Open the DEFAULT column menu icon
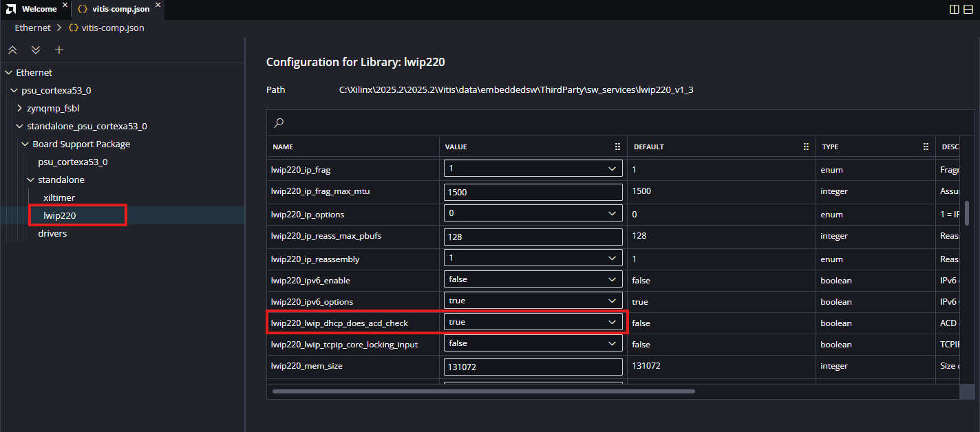Screen dimensions: 980x432 tap(806, 147)
